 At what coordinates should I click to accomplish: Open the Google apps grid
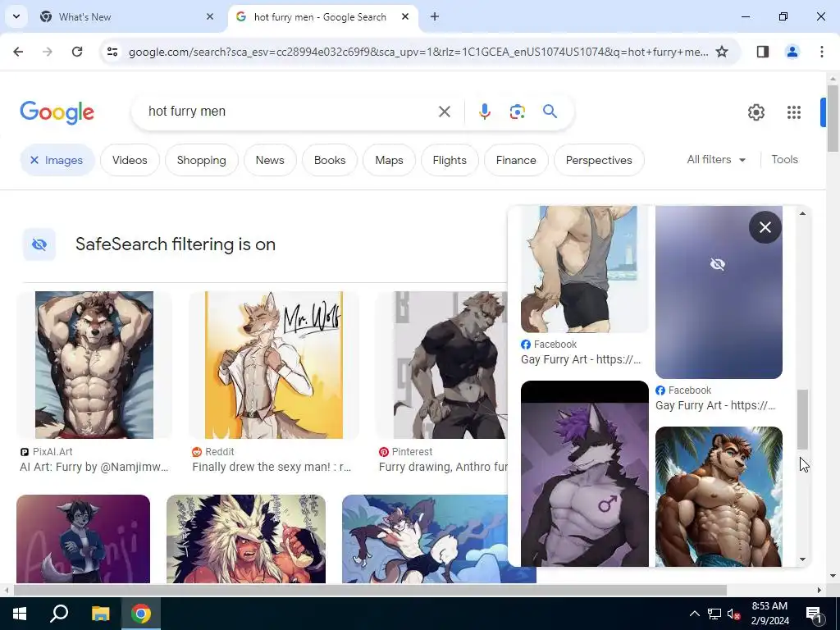[x=794, y=112]
